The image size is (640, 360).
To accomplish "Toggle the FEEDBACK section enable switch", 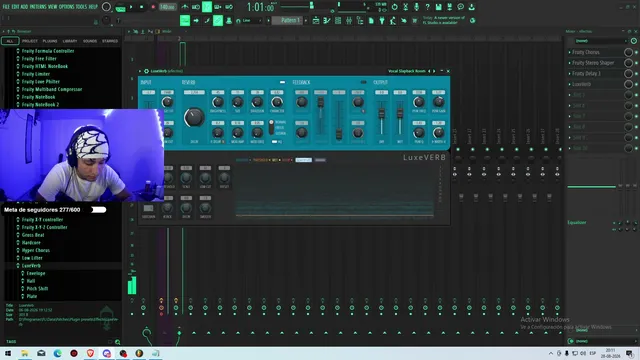I will click(363, 82).
